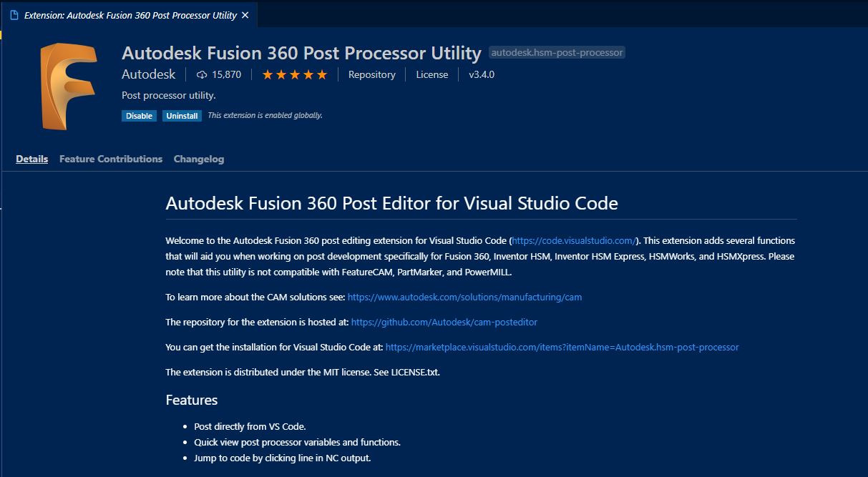Viewport: 868px width, 477px height.
Task: Disable the Fusion 360 extension
Action: pyautogui.click(x=139, y=115)
